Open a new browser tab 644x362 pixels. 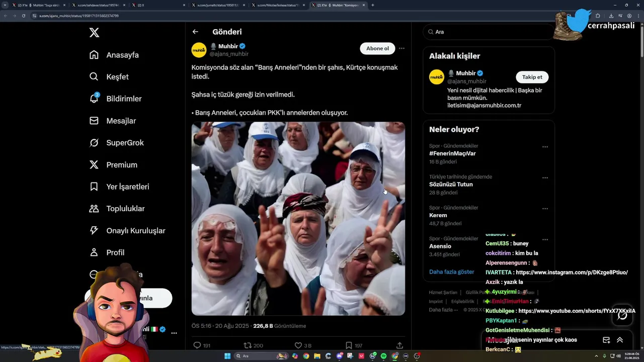[372, 5]
